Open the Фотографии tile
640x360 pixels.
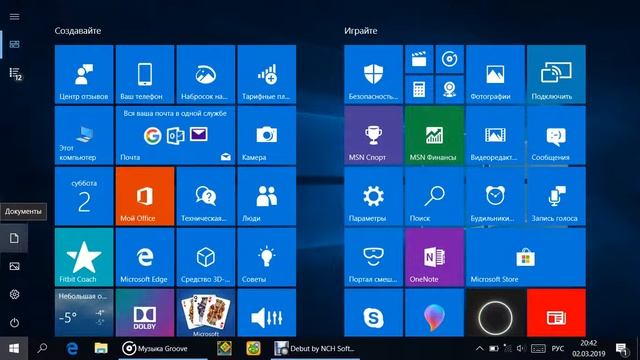coord(495,74)
